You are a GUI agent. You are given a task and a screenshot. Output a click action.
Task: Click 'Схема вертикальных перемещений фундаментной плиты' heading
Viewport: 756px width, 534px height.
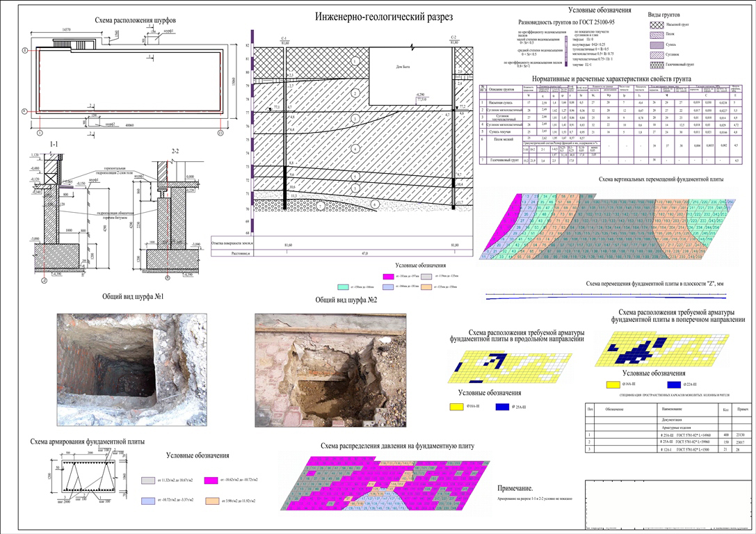661,179
